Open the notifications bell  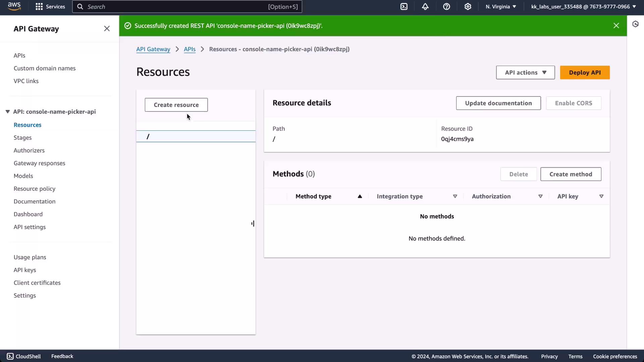click(425, 7)
